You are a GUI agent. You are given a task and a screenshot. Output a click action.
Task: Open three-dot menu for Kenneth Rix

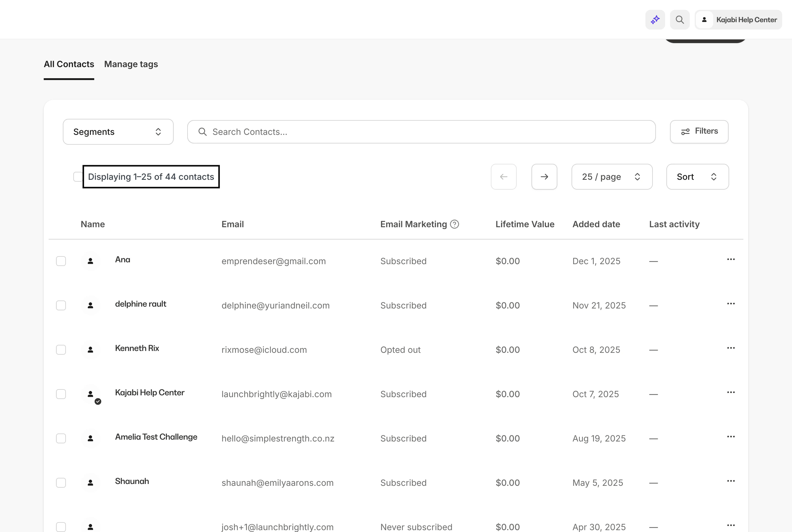coord(731,348)
